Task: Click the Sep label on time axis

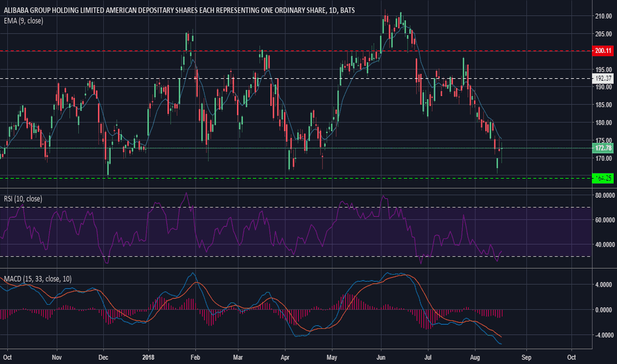Action: (526, 357)
